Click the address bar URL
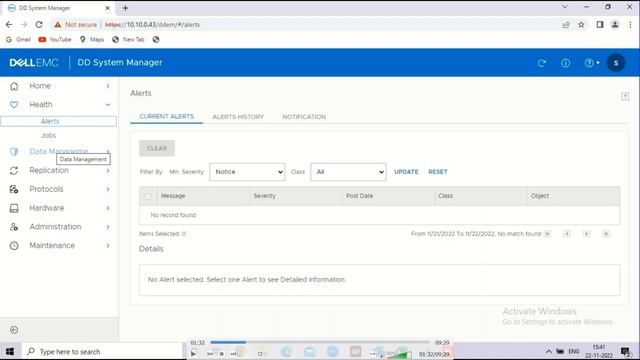This screenshot has height=360, width=640. coord(153,24)
